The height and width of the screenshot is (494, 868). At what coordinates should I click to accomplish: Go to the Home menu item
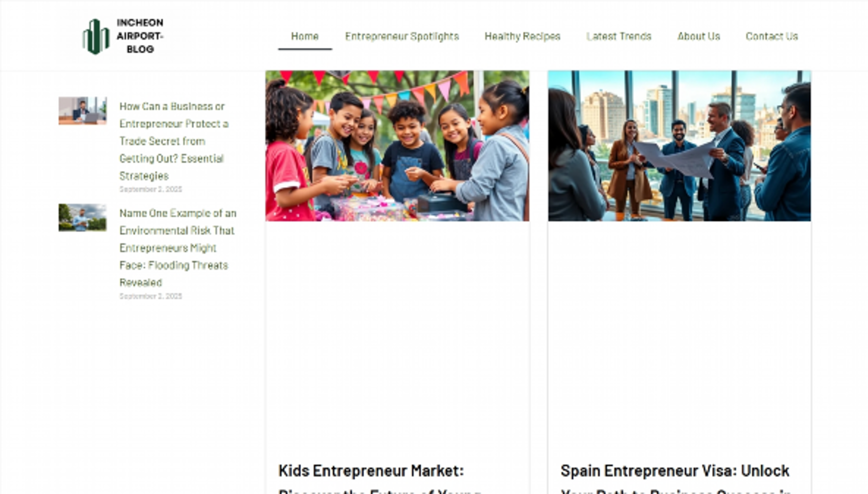pos(305,36)
